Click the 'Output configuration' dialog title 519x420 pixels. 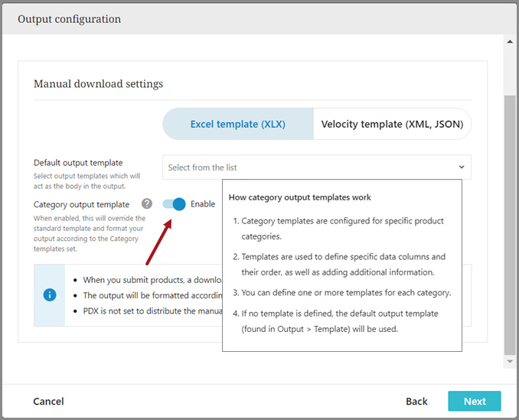click(x=69, y=18)
